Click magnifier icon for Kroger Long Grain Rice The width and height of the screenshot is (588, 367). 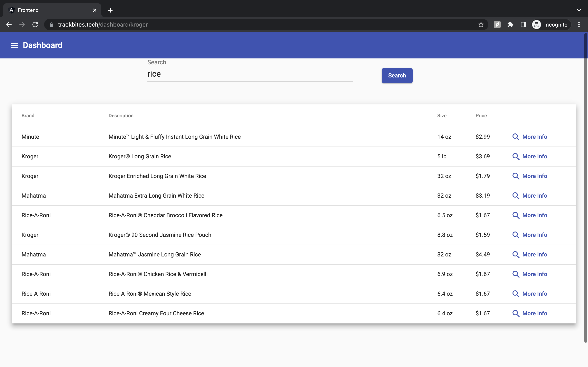coord(516,157)
